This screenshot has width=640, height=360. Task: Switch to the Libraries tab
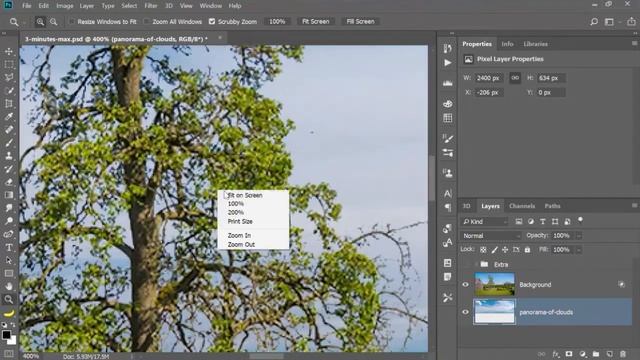(x=536, y=44)
